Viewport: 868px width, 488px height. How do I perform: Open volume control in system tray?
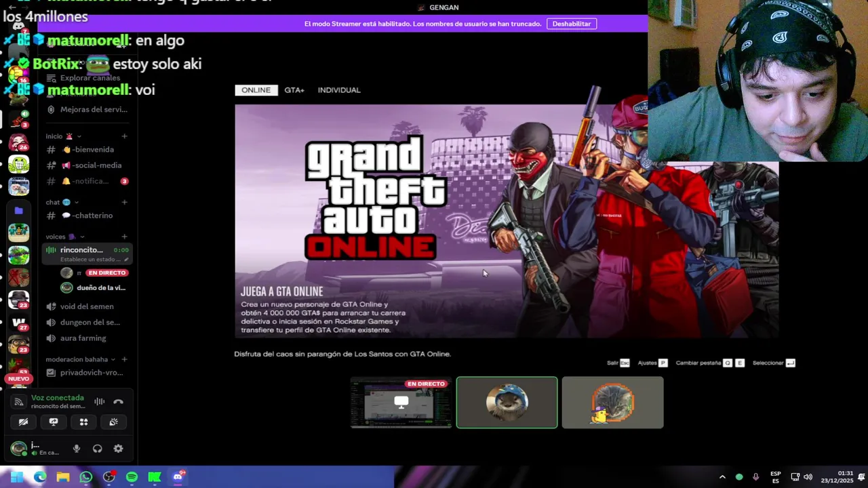808,477
